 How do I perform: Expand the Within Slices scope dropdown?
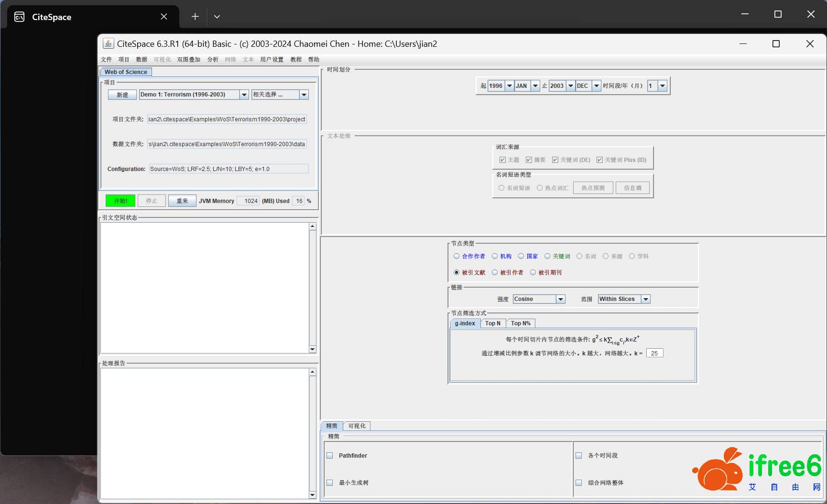[645, 299]
